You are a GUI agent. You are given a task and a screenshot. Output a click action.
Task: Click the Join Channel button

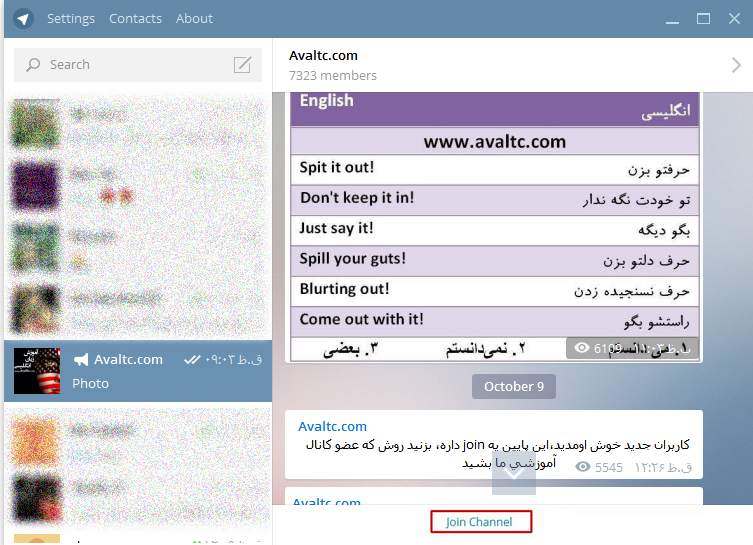point(481,522)
